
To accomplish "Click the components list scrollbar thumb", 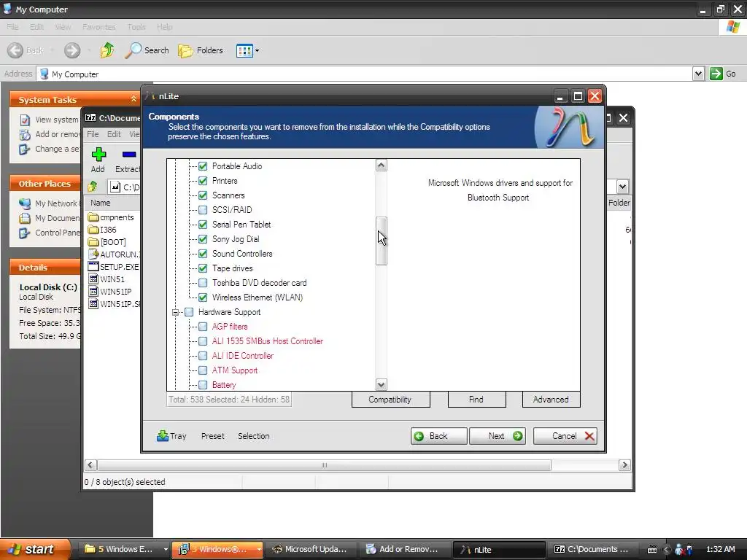I will [381, 241].
